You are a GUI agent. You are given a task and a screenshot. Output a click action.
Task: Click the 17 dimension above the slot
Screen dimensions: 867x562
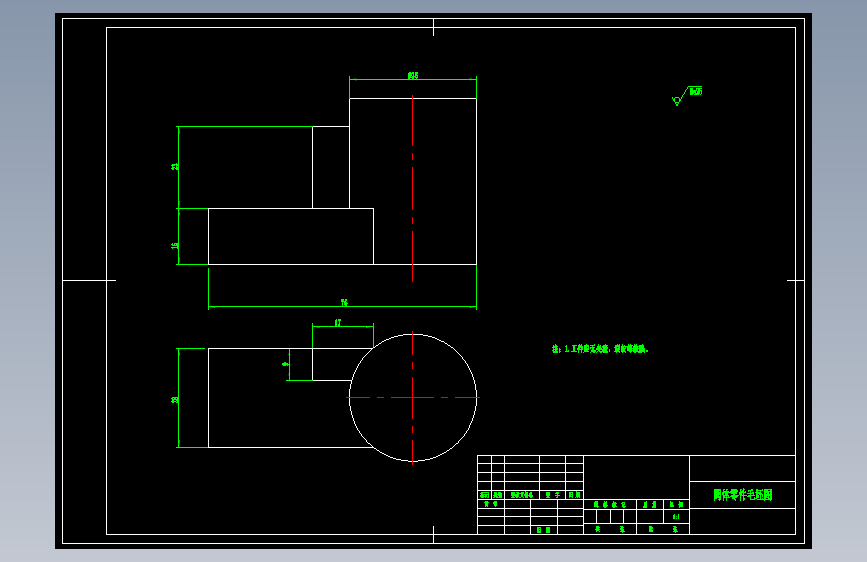pos(338,322)
